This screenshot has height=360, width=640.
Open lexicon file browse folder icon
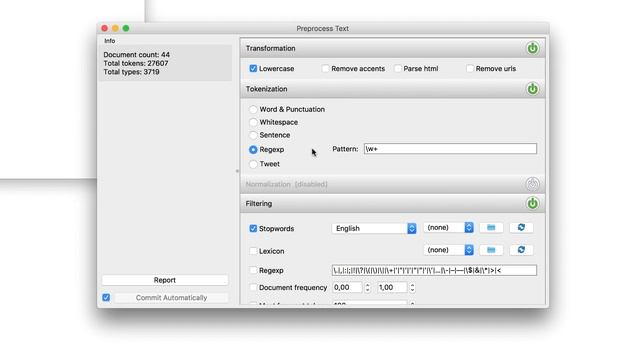pos(491,250)
